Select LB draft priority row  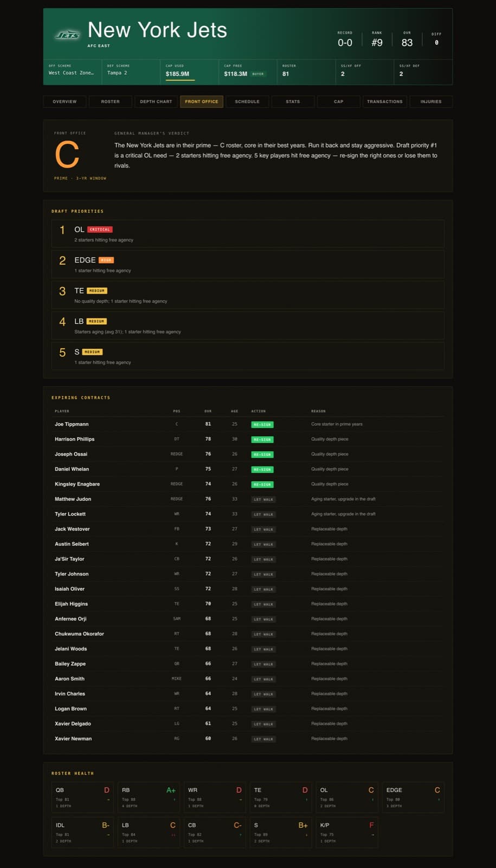[248, 325]
